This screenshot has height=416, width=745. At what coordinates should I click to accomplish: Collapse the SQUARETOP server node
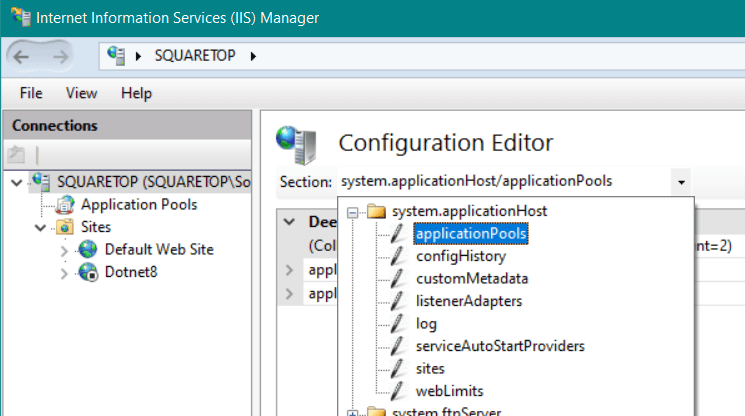pyautogui.click(x=17, y=182)
